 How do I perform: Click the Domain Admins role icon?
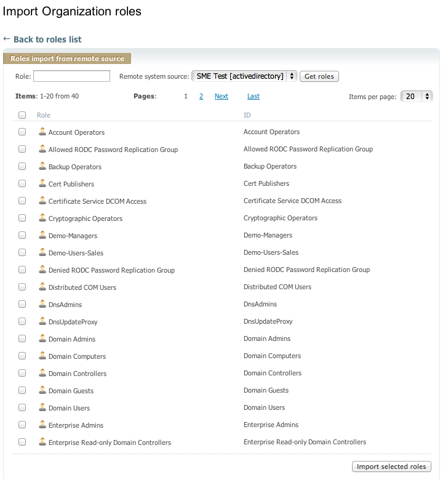[x=42, y=338]
